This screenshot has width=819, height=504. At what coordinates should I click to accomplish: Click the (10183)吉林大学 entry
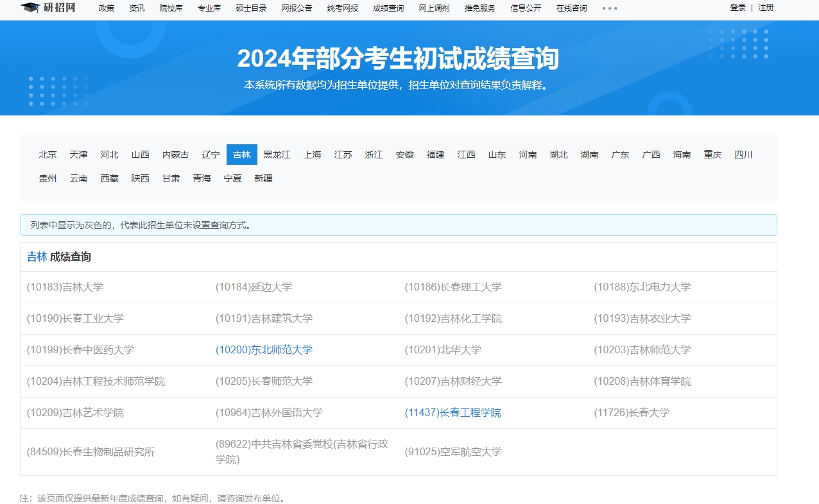pyautogui.click(x=65, y=287)
